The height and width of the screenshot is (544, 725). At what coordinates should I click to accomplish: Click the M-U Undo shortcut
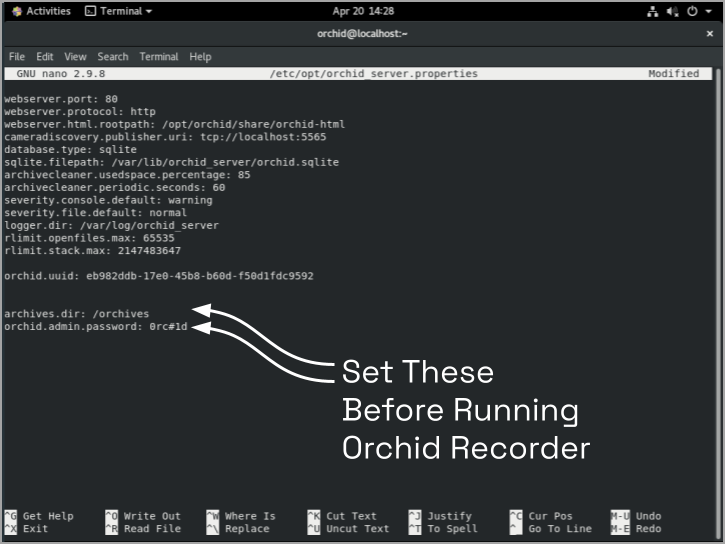click(636, 516)
